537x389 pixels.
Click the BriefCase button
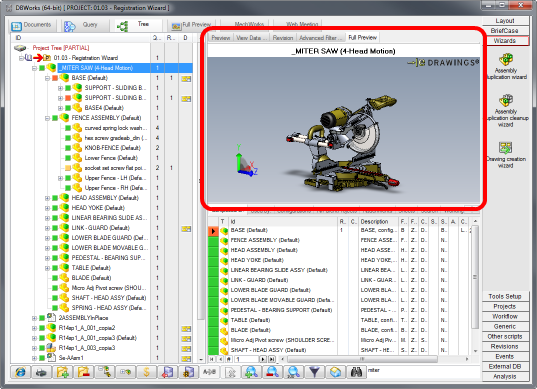505,31
